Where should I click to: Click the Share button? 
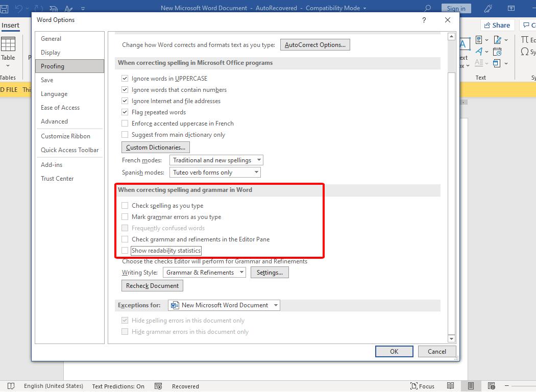497,25
